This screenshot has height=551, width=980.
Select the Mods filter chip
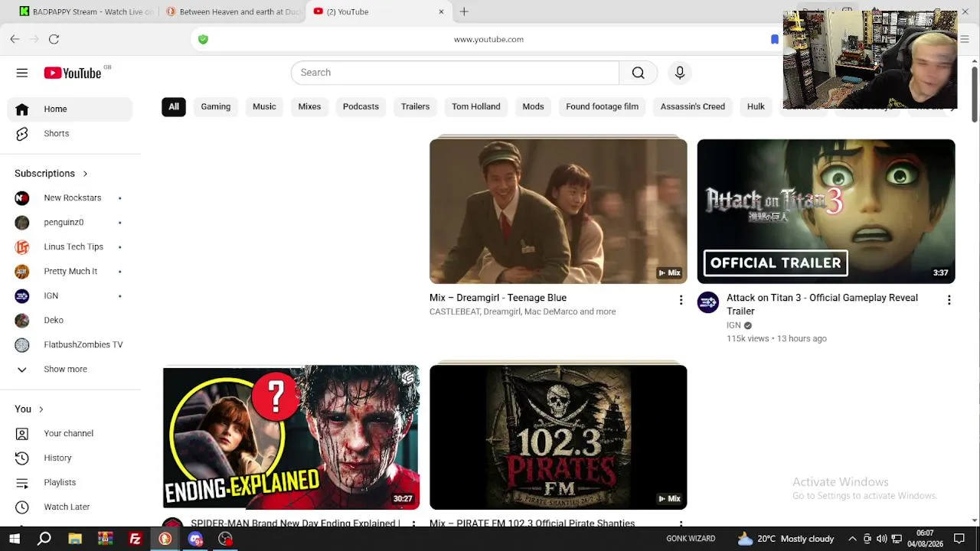click(533, 106)
